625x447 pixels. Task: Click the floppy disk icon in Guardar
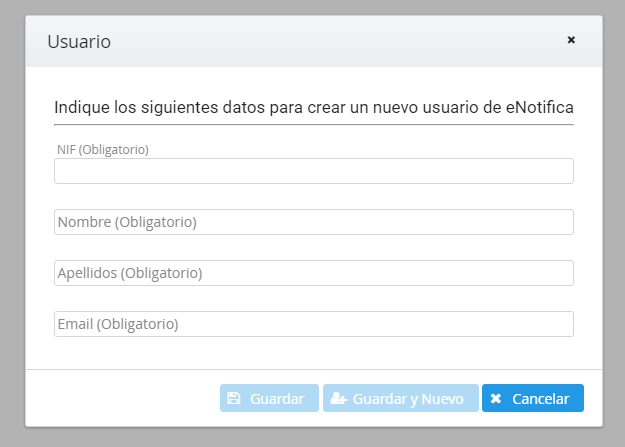(234, 398)
